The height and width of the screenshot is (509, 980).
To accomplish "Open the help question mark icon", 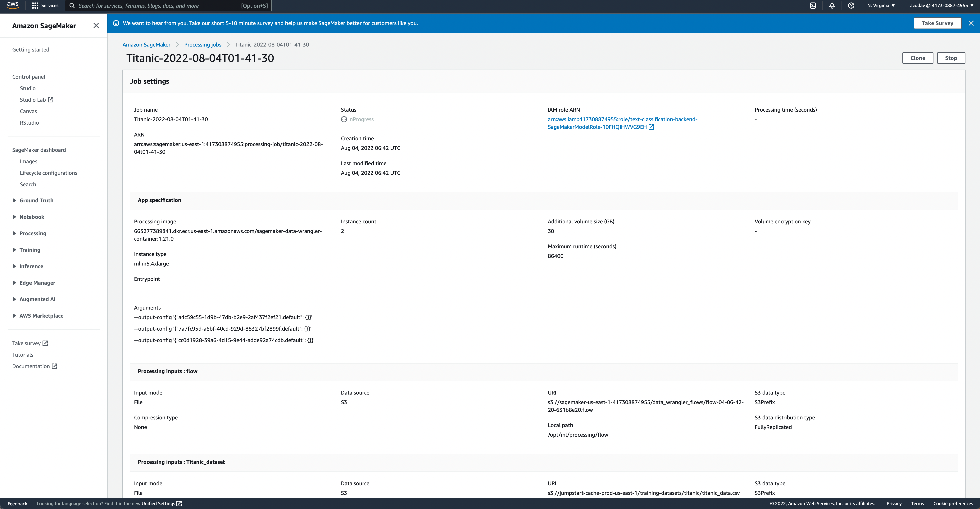I will (x=851, y=6).
